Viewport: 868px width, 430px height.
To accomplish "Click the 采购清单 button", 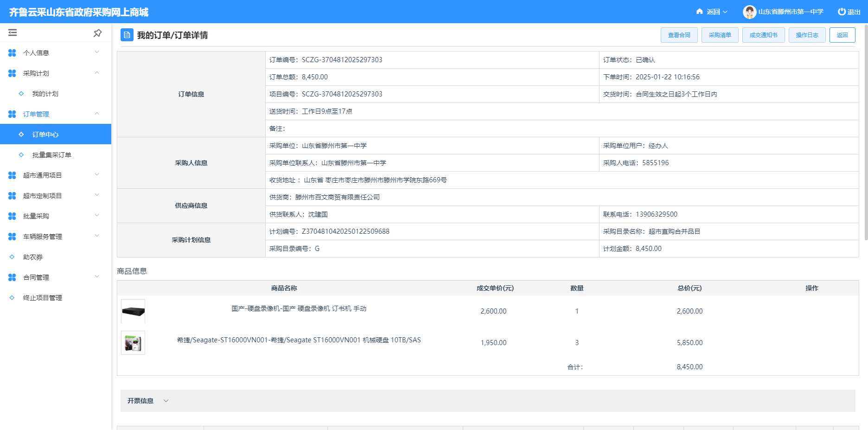I will point(720,35).
